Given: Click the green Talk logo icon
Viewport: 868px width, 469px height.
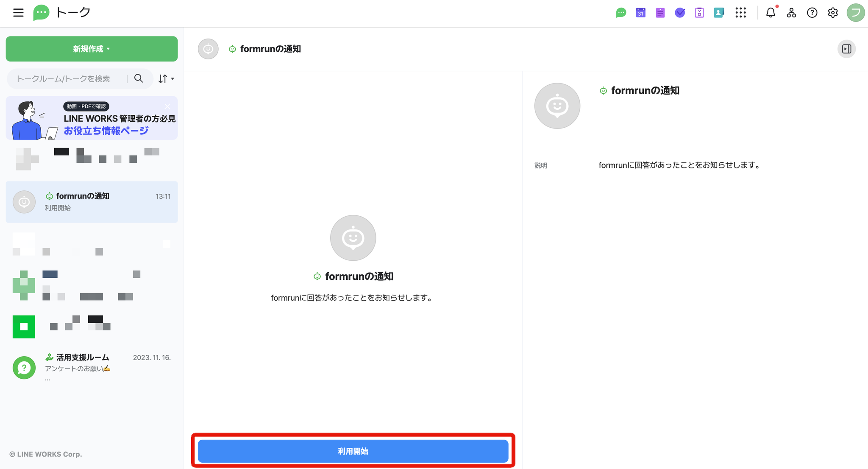Looking at the screenshot, I should point(41,13).
